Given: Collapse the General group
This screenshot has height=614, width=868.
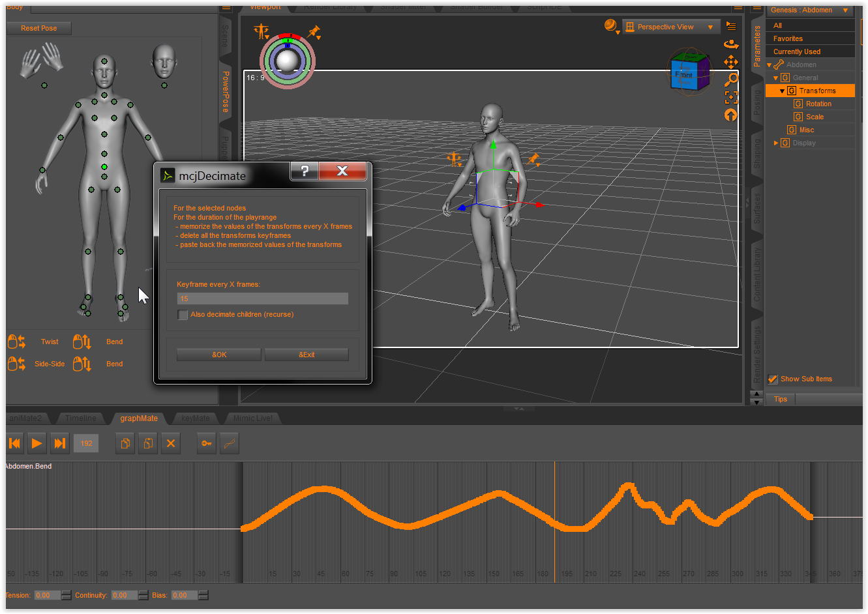Looking at the screenshot, I should (776, 78).
